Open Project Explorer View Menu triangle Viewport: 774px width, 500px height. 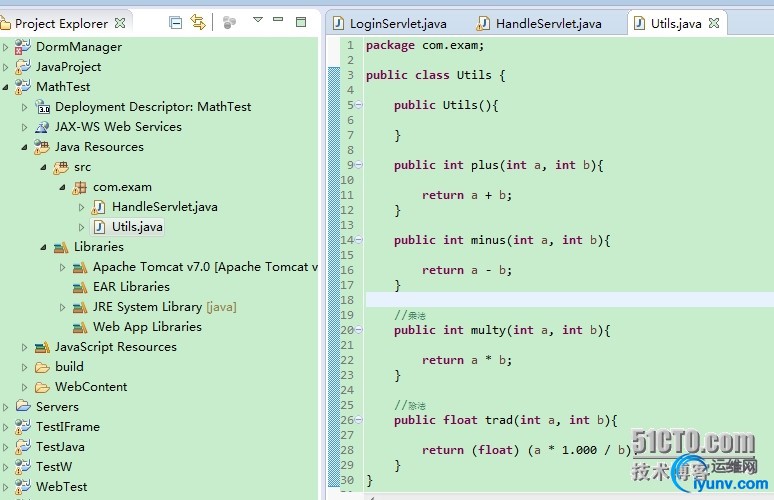click(258, 20)
